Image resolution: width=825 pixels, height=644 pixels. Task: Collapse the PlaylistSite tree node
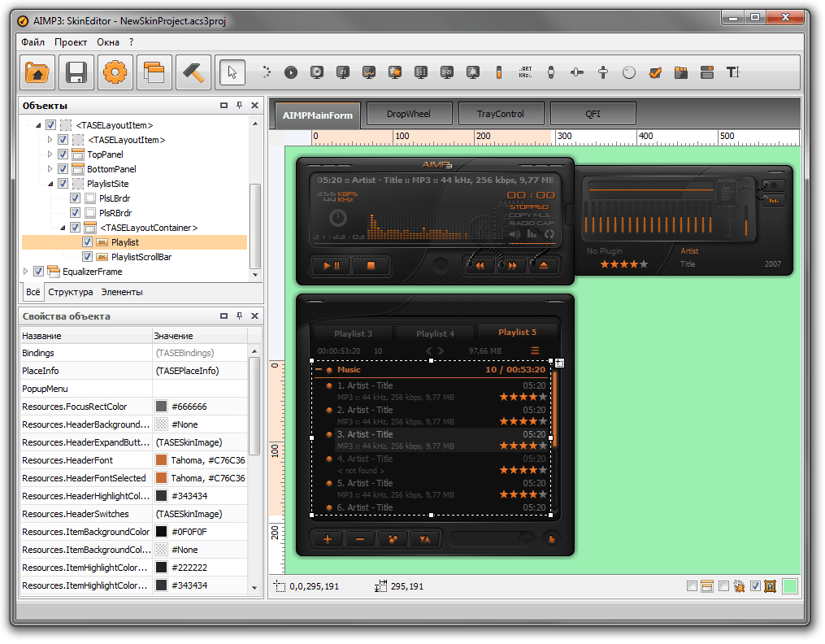pos(50,184)
